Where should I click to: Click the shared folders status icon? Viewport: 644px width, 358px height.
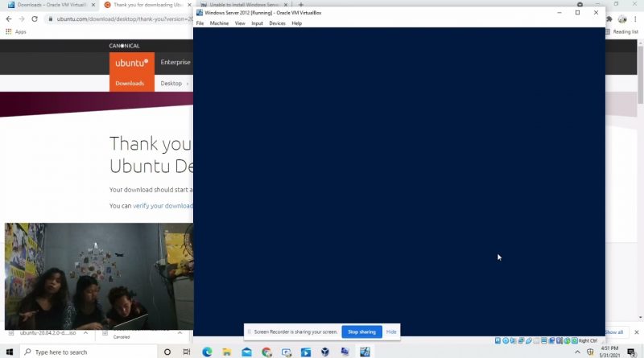(536, 341)
